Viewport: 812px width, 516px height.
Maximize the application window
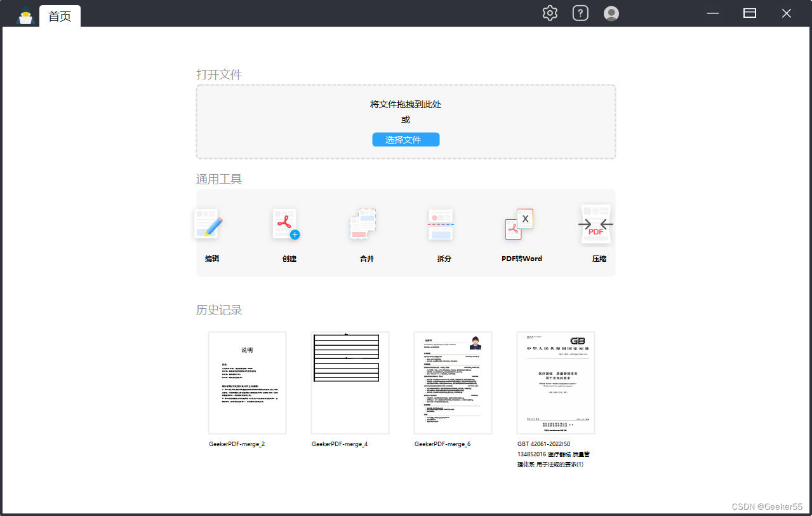750,13
